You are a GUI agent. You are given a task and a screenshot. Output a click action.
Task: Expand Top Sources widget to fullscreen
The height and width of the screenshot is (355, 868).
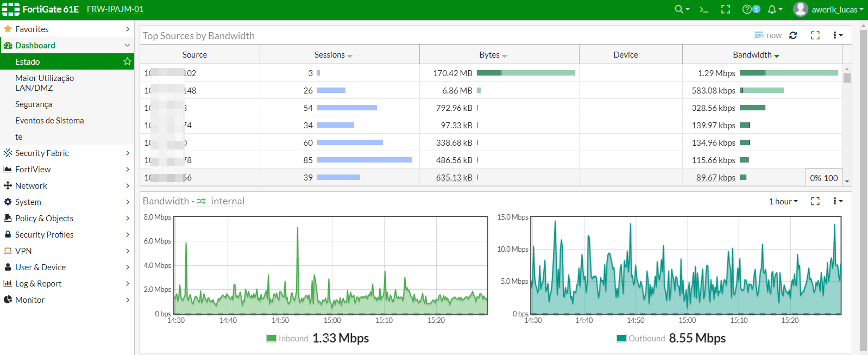click(815, 35)
